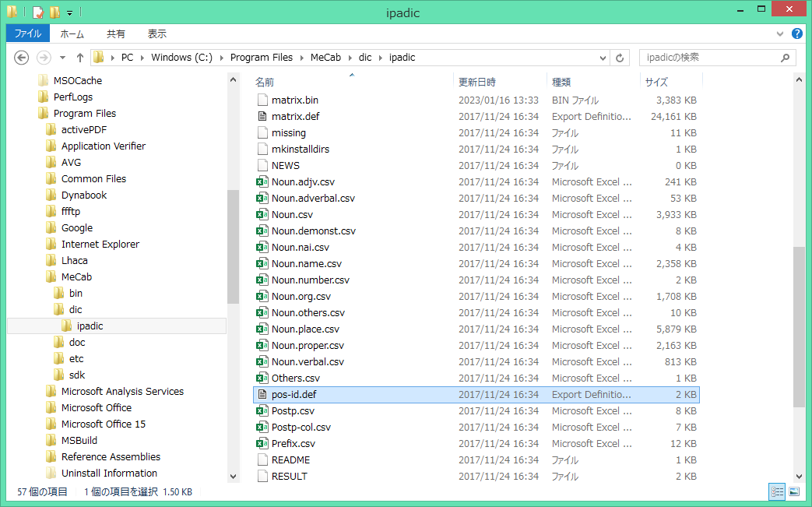Screen dimensions: 812x507
Task: Click the matrix.def file icon
Action: click(262, 116)
